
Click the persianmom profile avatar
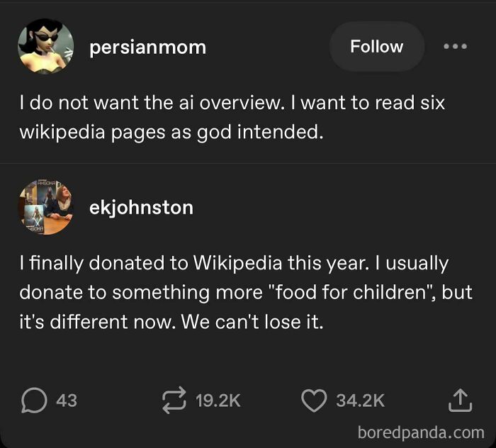[45, 47]
